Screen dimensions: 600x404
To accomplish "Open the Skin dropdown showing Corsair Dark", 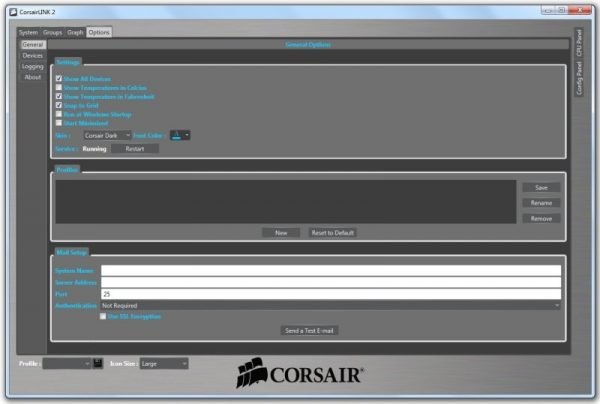I will tap(107, 135).
